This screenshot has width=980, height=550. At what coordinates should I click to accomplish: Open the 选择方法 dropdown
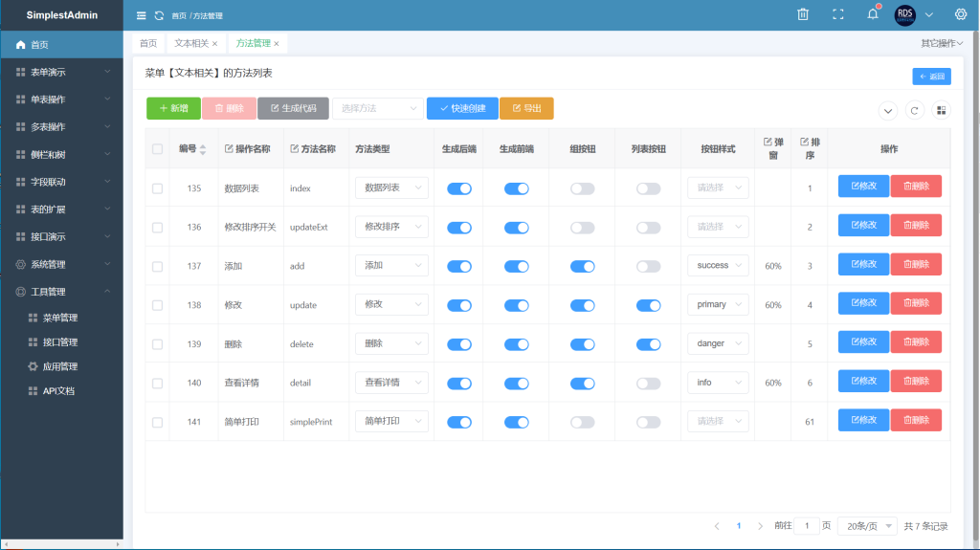pos(377,109)
